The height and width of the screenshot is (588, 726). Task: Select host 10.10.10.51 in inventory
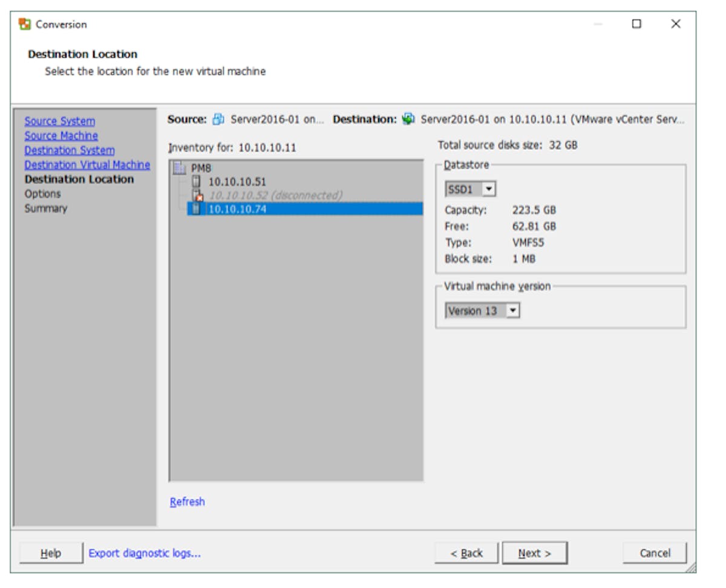[x=237, y=181]
